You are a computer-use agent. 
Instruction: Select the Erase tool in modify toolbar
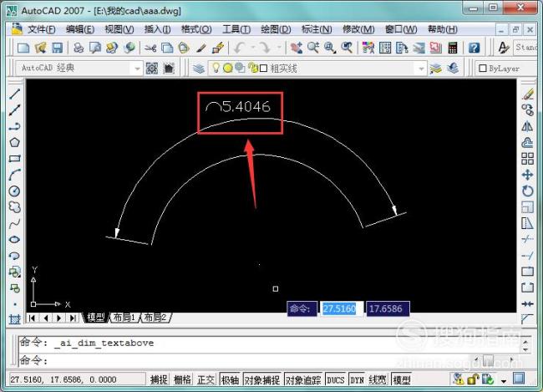[527, 94]
